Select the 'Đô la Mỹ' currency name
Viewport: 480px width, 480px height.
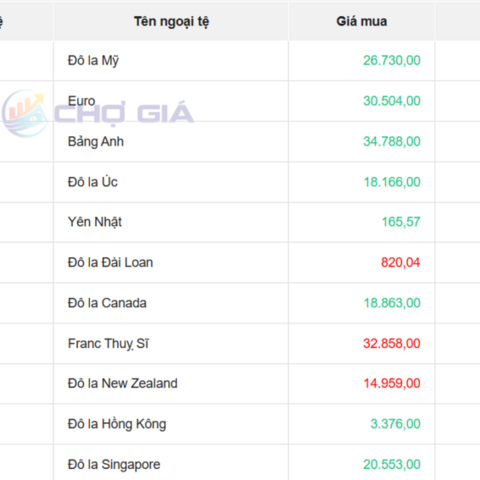(93, 61)
